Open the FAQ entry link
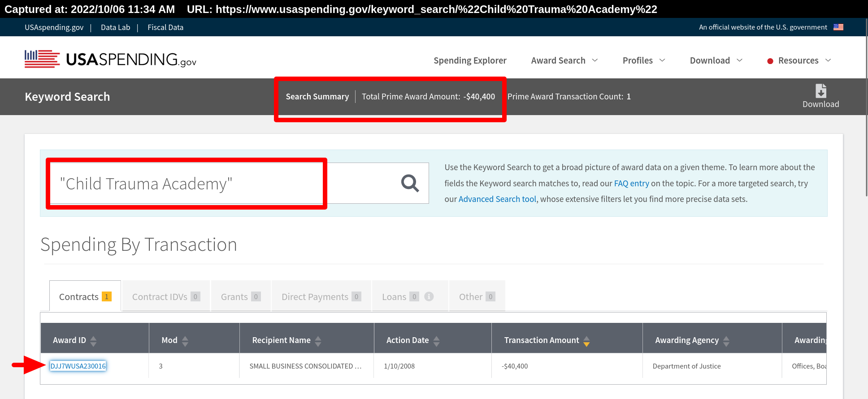Screen dimensions: 868x399 (631, 183)
